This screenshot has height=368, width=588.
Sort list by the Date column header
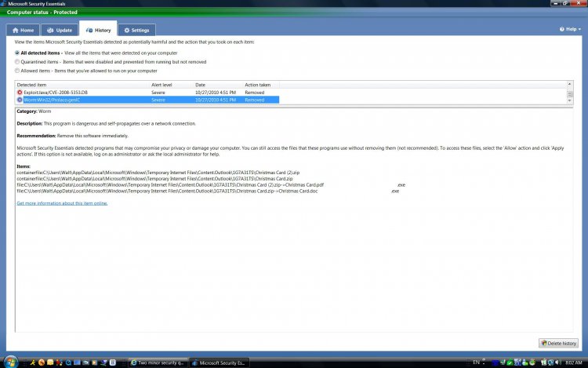[218, 85]
